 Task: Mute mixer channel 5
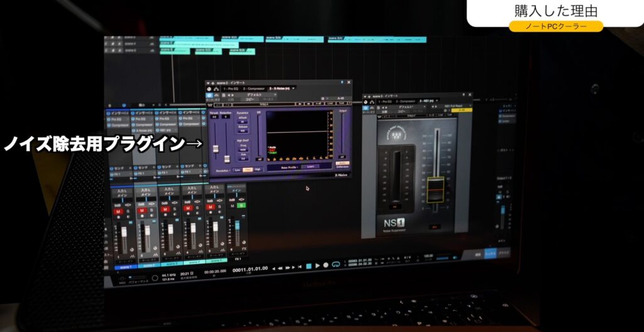click(x=210, y=207)
